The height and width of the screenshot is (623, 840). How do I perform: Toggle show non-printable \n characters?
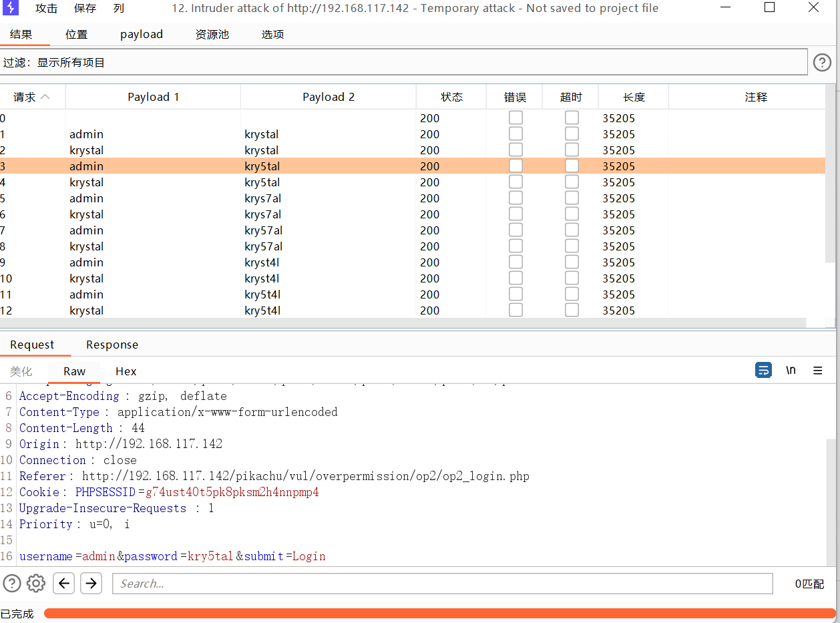click(x=791, y=370)
